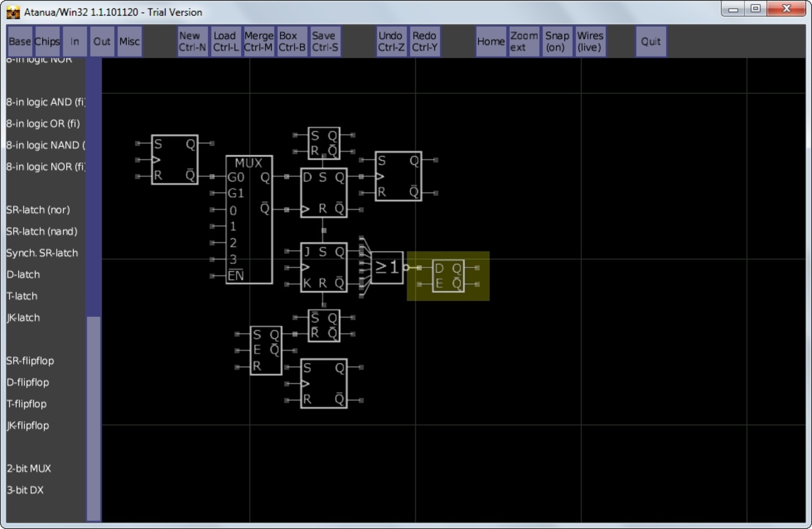Image resolution: width=812 pixels, height=529 pixels.
Task: Undo the last action with Undo button
Action: (x=391, y=42)
